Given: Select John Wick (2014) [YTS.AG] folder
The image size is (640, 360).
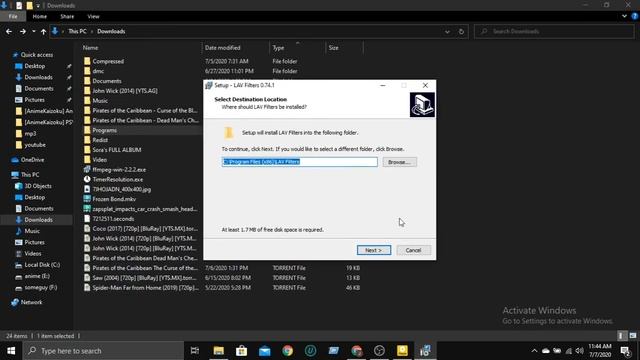Looking at the screenshot, I should pos(124,91).
